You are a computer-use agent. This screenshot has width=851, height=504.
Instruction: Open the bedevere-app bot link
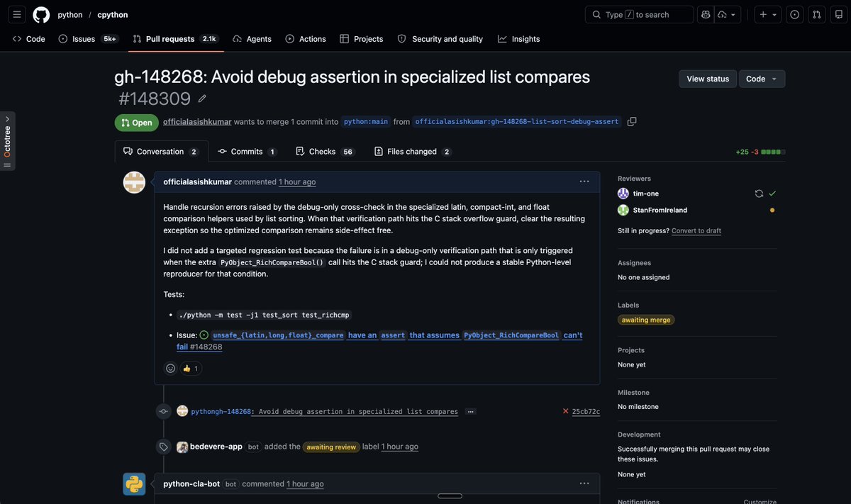click(216, 447)
